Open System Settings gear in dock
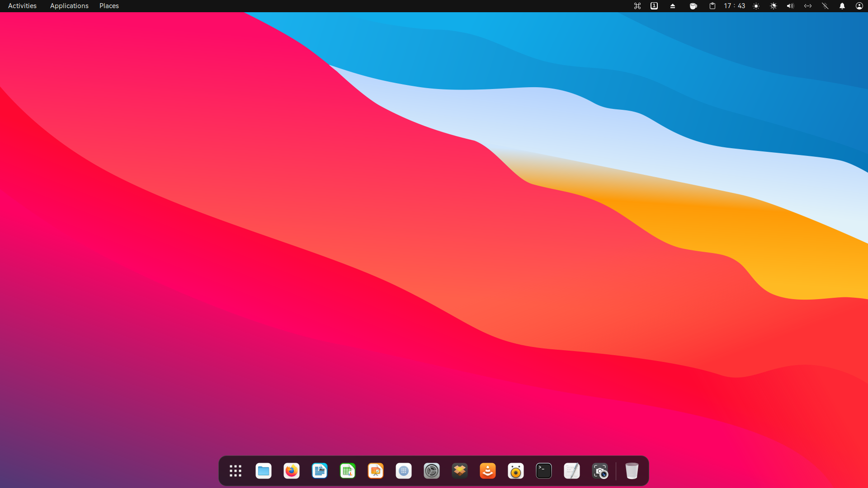The width and height of the screenshot is (868, 488). (x=432, y=471)
